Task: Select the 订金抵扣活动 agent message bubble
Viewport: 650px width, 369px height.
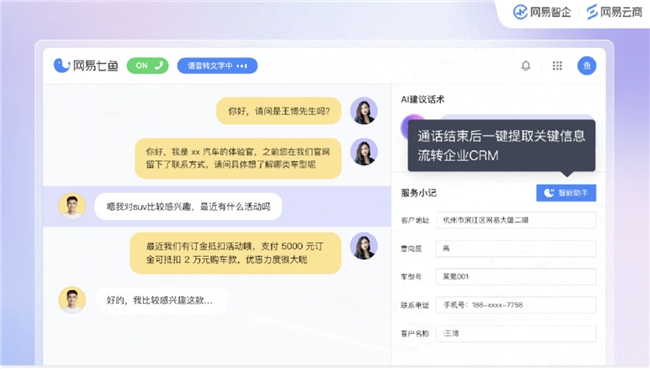Action: [x=235, y=253]
